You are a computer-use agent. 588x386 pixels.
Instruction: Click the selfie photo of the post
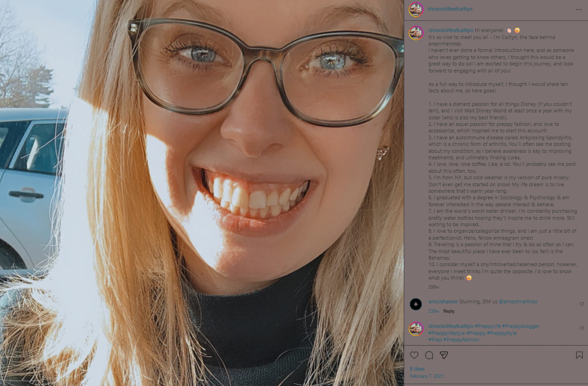coord(202,193)
